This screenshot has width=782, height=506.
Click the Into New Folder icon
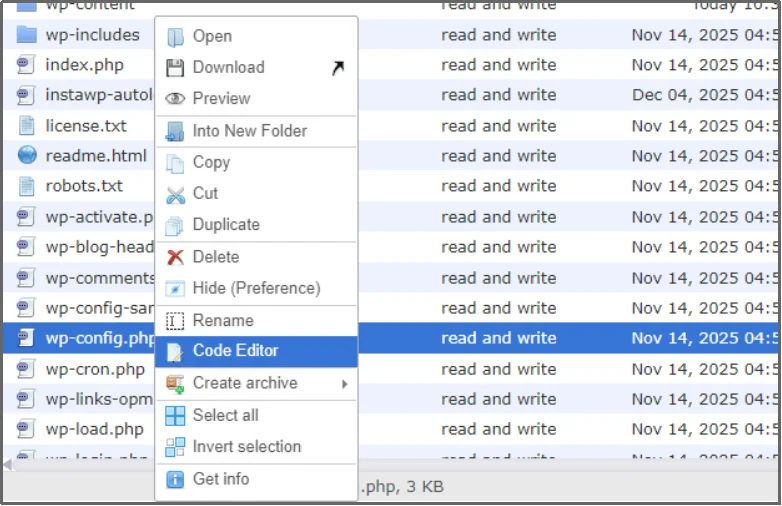175,131
